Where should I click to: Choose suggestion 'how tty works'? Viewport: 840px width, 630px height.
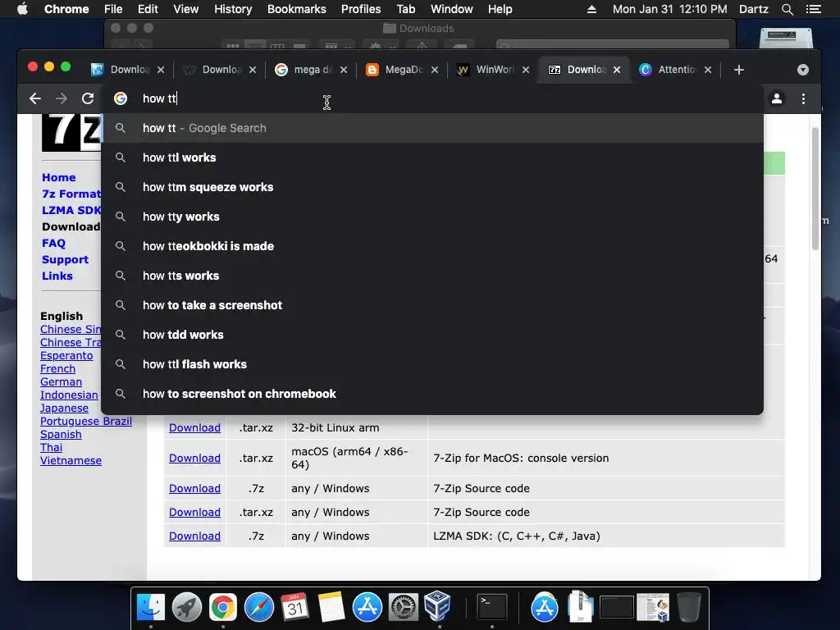(431, 217)
